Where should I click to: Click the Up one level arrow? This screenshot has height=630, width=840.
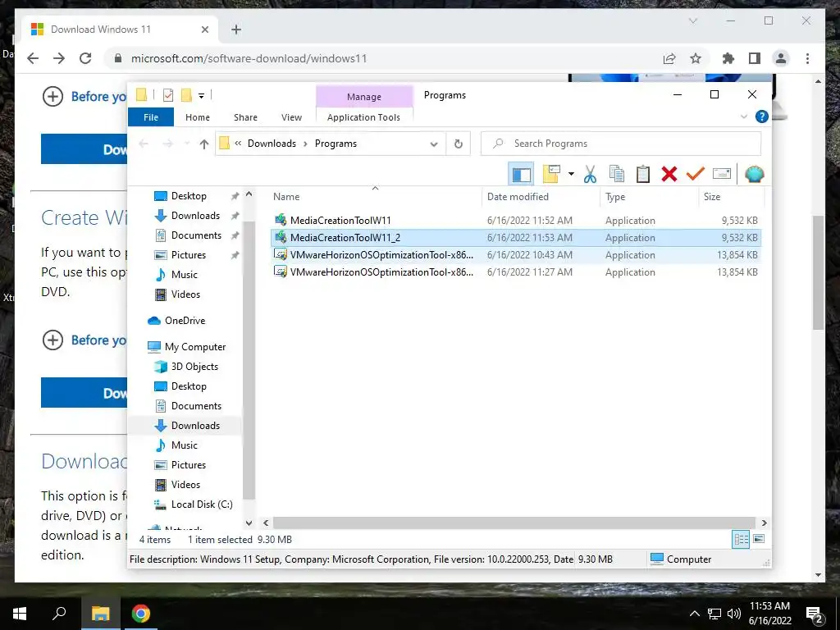point(203,144)
